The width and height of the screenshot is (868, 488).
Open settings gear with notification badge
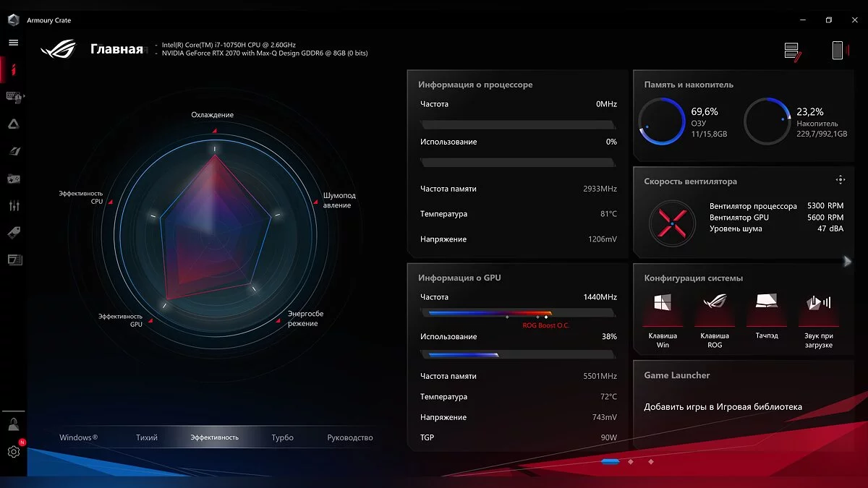[x=14, y=452]
